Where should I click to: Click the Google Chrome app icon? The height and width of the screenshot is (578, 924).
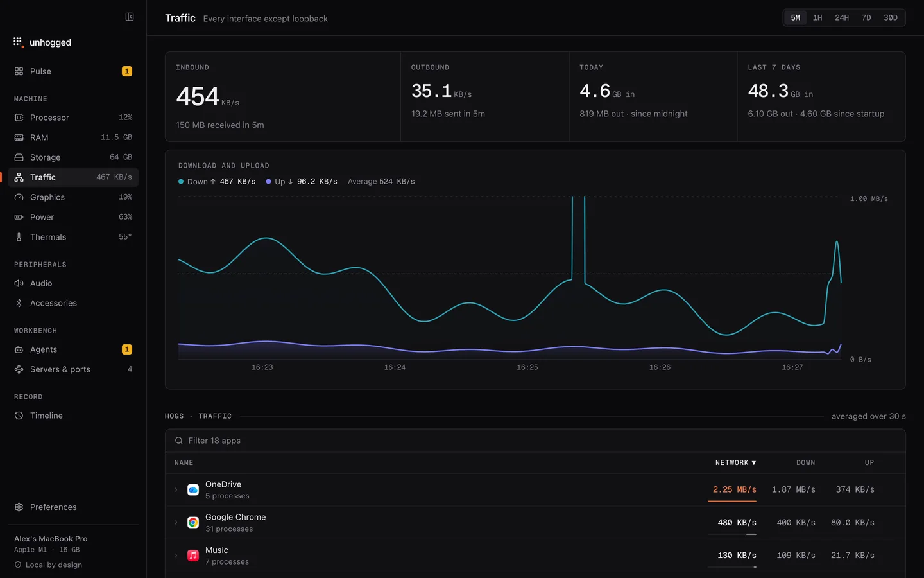193,523
